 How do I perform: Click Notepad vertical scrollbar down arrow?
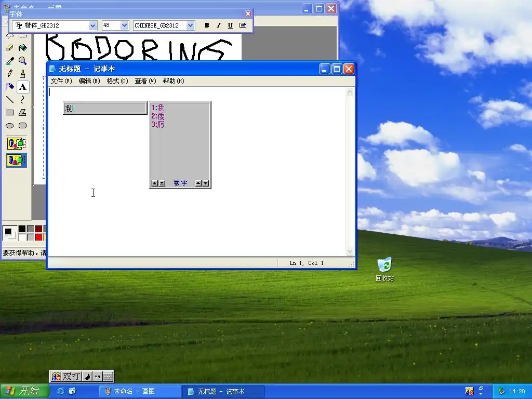pyautogui.click(x=350, y=251)
